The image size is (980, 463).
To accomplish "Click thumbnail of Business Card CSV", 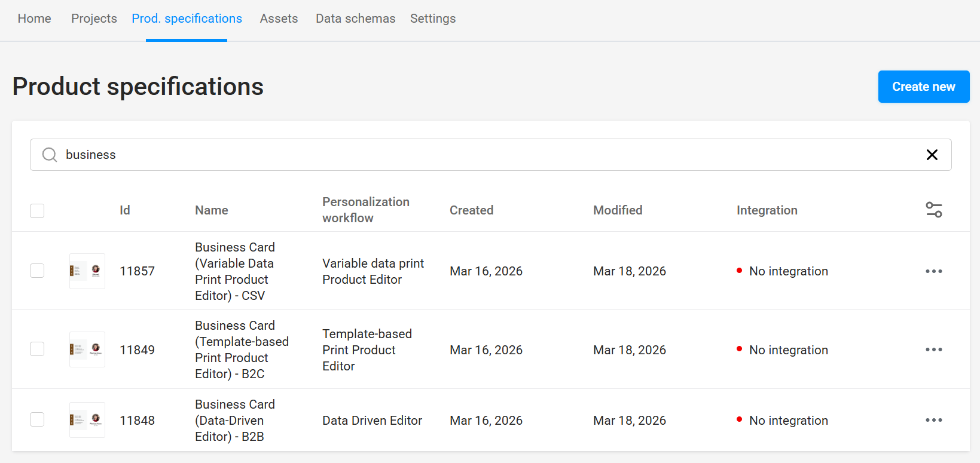I will coord(87,271).
